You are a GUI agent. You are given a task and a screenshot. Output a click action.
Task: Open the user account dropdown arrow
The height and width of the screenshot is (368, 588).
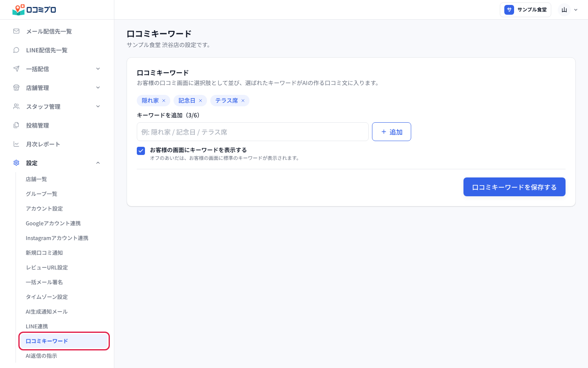click(576, 10)
